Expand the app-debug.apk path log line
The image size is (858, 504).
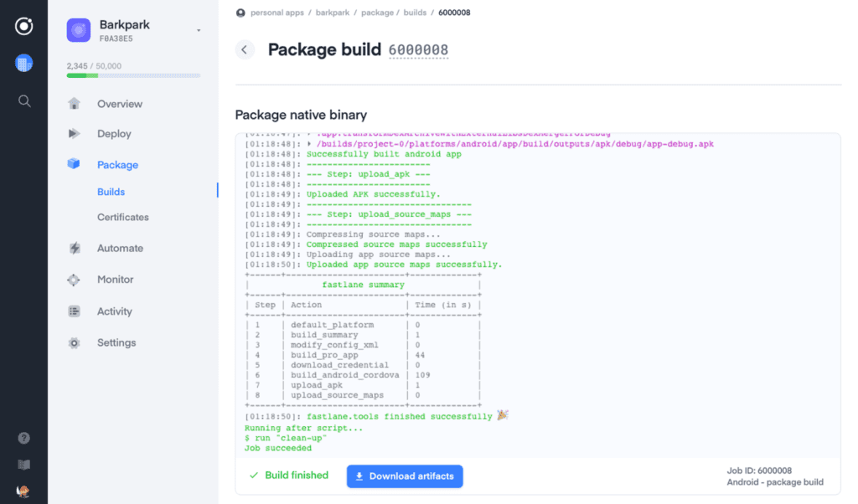tap(310, 144)
